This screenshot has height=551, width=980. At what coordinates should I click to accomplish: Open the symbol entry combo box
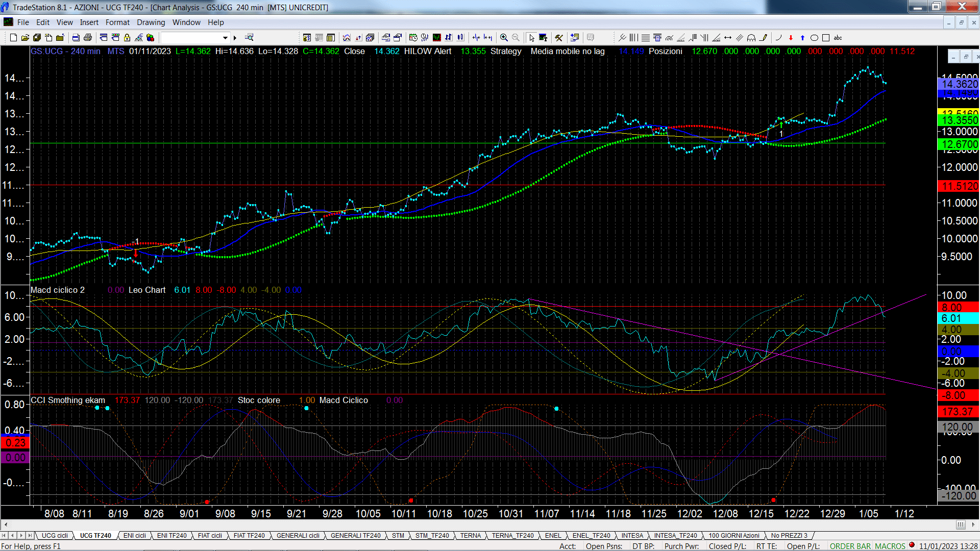(195, 37)
